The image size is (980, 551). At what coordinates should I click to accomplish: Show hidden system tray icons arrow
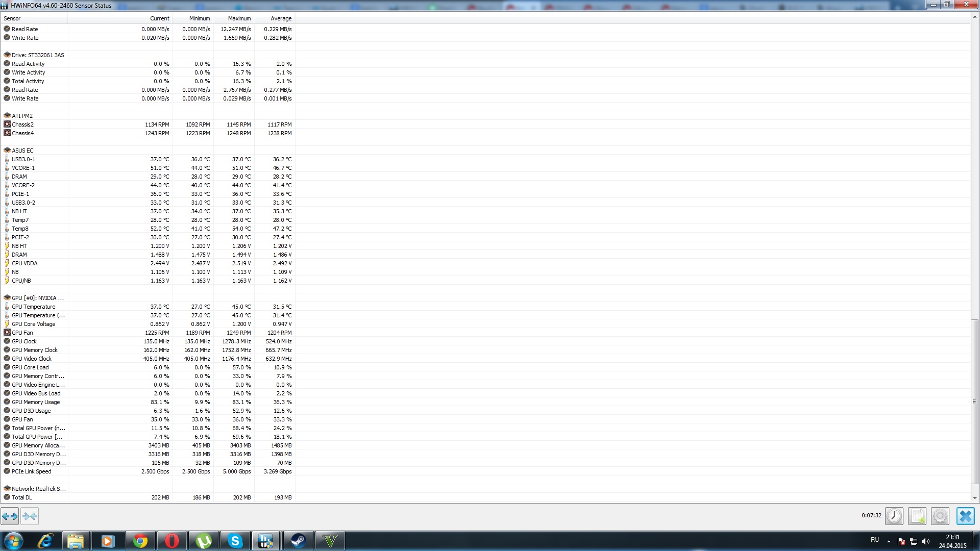coord(889,541)
